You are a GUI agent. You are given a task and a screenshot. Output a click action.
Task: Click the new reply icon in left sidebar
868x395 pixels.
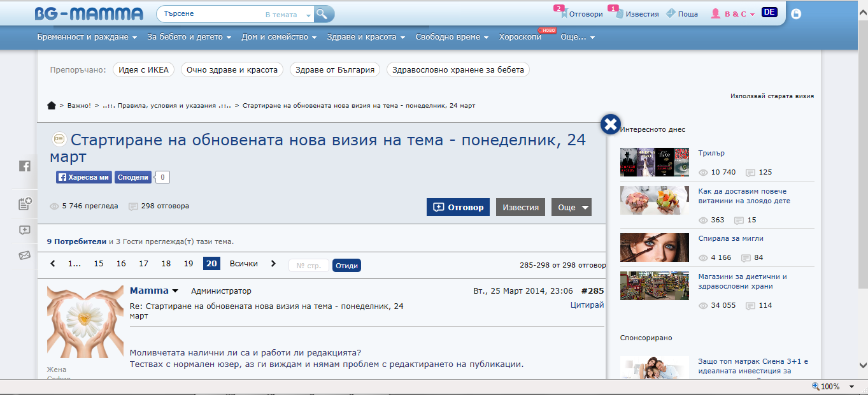[x=25, y=230]
